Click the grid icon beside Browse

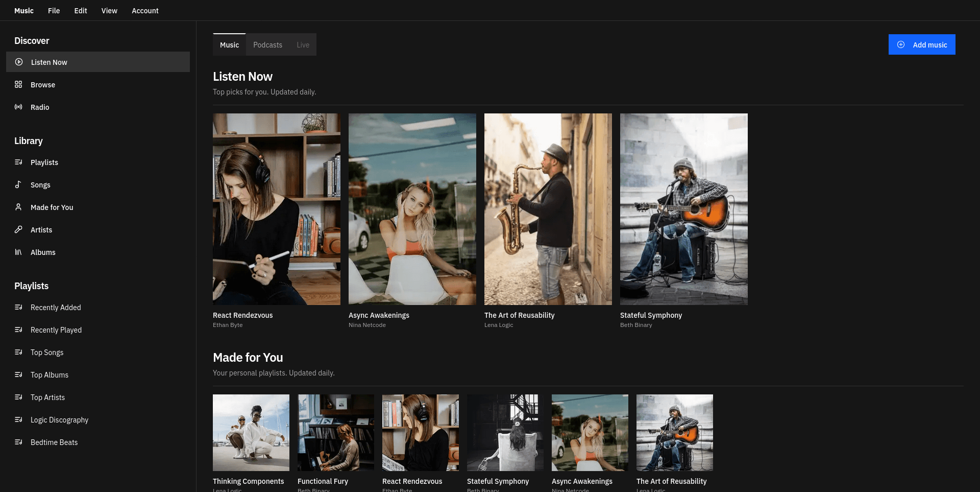[18, 84]
